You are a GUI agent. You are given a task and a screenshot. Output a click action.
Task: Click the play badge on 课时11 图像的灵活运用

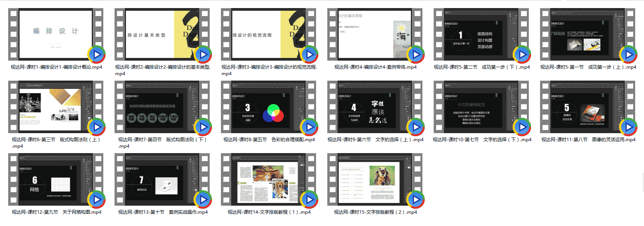(628, 127)
